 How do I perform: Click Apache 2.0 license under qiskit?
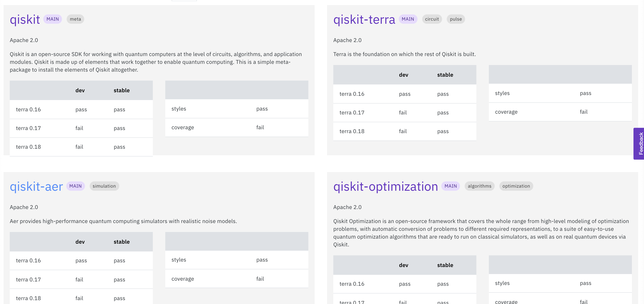[x=24, y=40]
